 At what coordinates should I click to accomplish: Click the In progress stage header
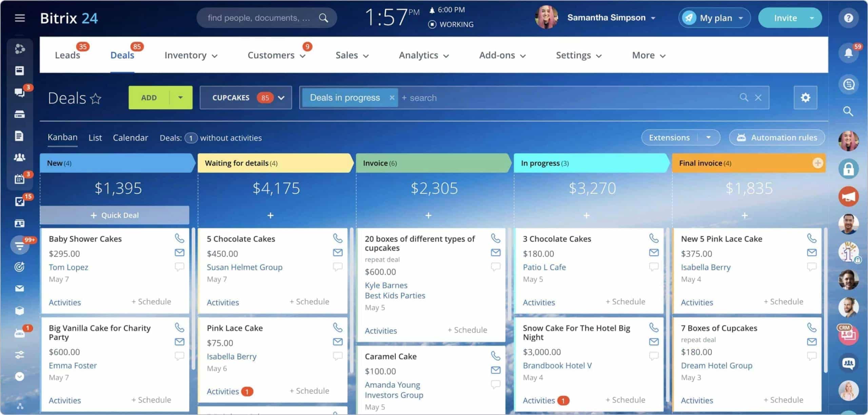click(591, 163)
